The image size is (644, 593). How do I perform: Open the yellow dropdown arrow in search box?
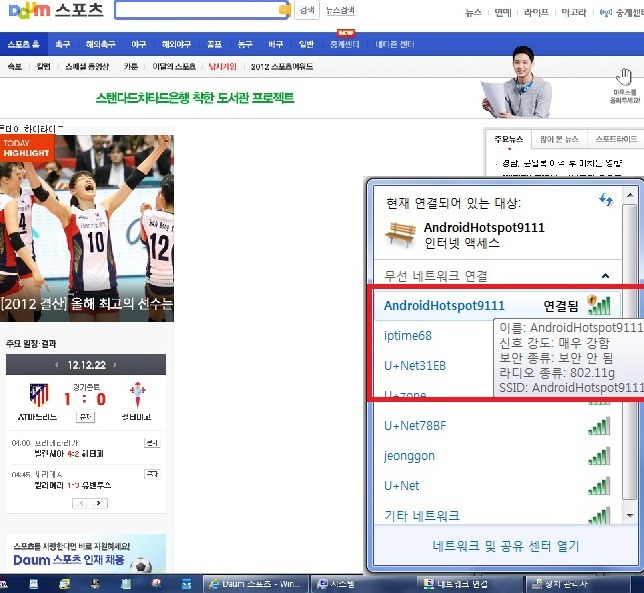[x=284, y=10]
